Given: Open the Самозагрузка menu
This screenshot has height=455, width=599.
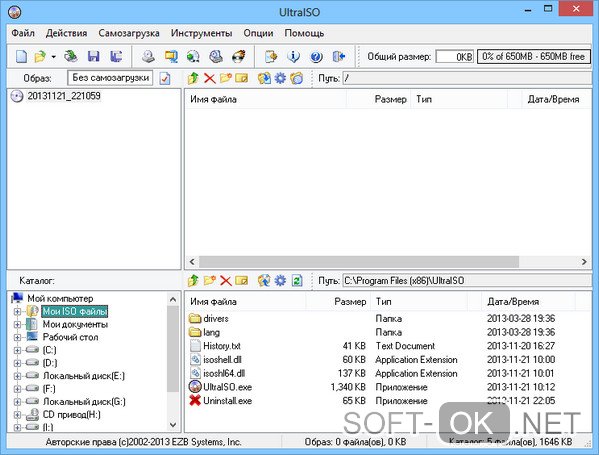Looking at the screenshot, I should [x=129, y=33].
